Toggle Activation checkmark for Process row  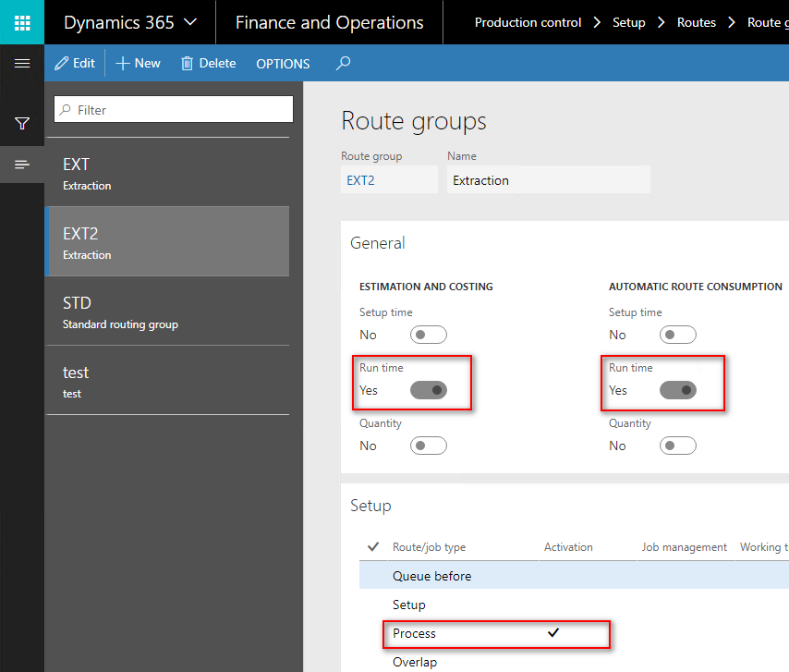pos(554,633)
